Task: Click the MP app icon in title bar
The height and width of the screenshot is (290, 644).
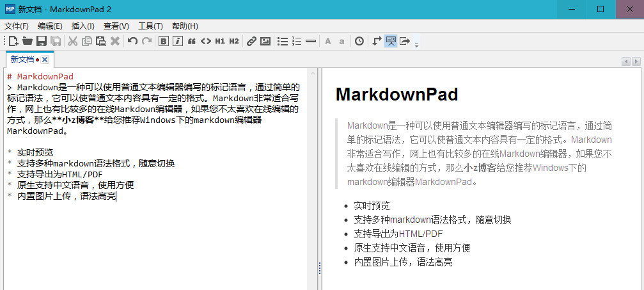Action: [10, 9]
